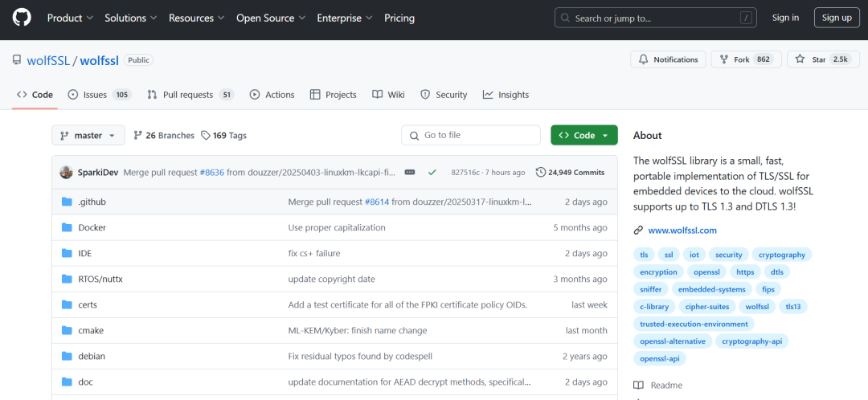The width and height of the screenshot is (868, 400).
Task: Click the cryptography topic tag
Action: coord(782,255)
